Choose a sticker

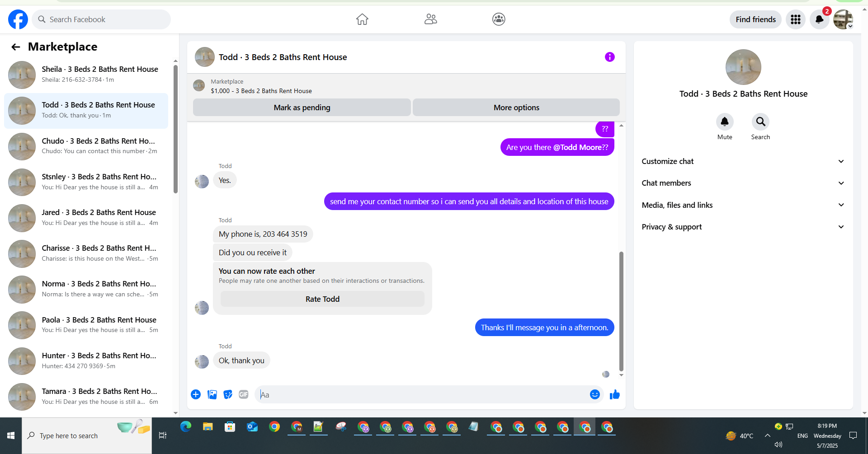click(x=228, y=394)
